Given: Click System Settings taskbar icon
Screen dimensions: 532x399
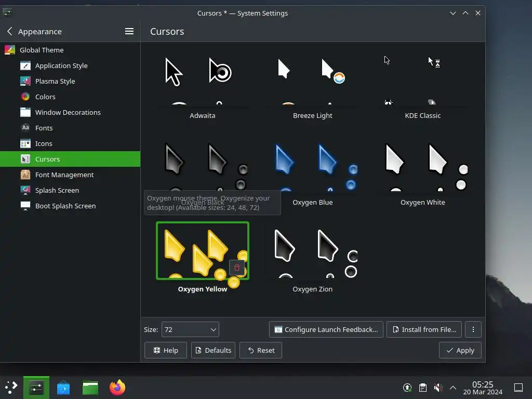Looking at the screenshot, I should pos(36,388).
